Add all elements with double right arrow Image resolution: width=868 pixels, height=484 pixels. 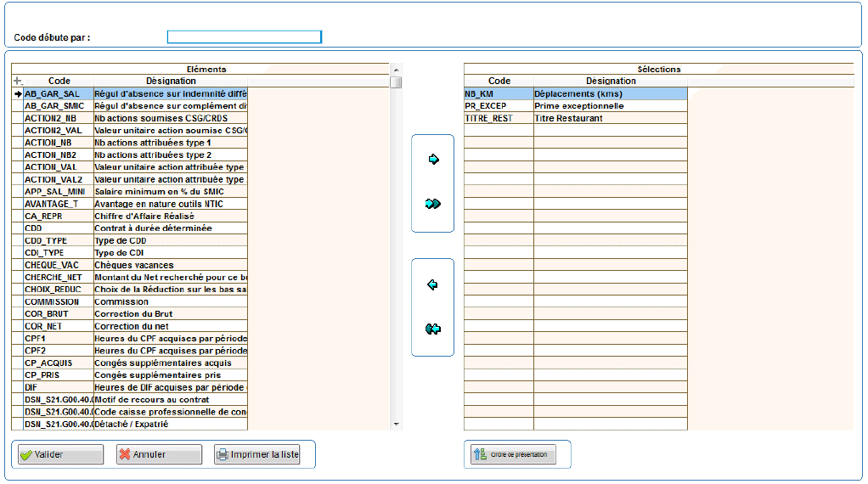pos(433,204)
